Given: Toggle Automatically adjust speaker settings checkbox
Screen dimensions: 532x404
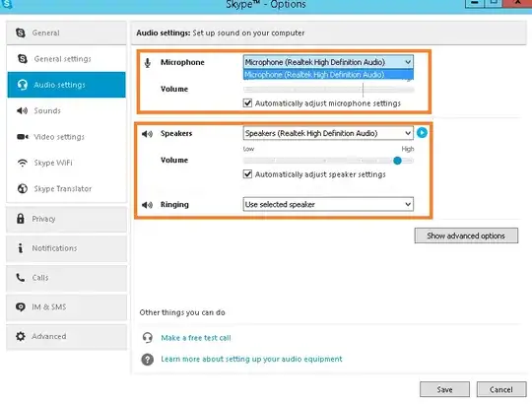Looking at the screenshot, I should [x=247, y=174].
